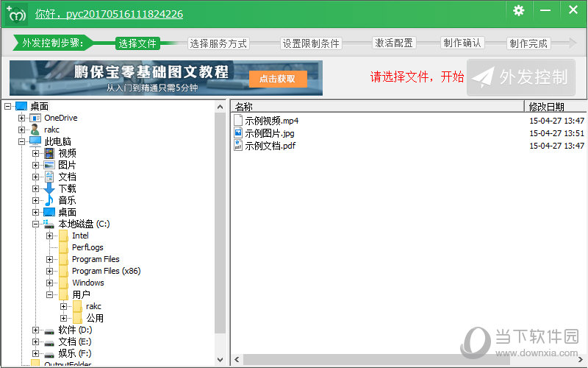Collapse the 本地磁盘 (C:) drive node

point(35,224)
